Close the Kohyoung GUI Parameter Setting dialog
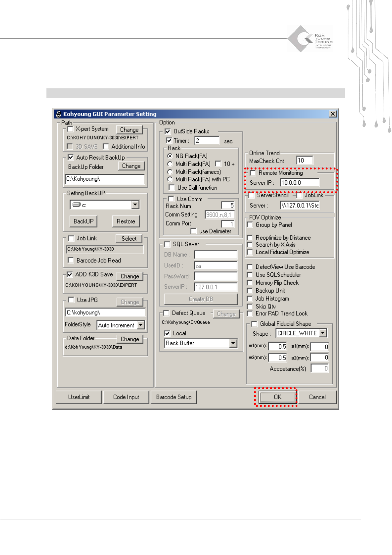This screenshot has width=392, height=555. click(333, 114)
